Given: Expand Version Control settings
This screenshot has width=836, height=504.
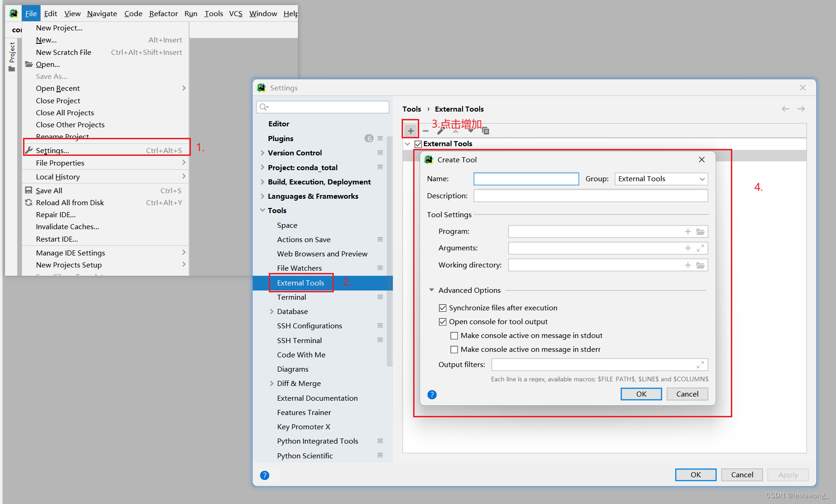Looking at the screenshot, I should tap(262, 153).
